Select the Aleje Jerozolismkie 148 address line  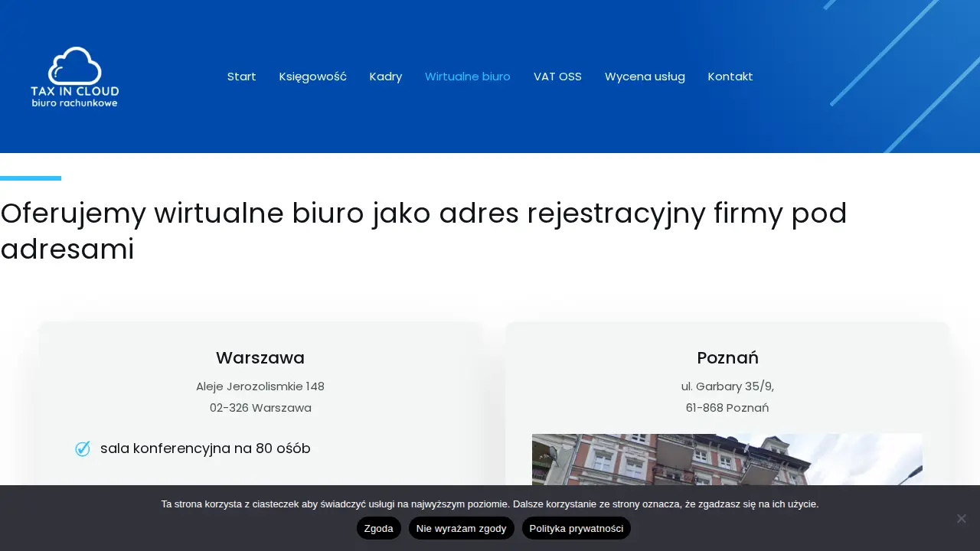pos(260,386)
